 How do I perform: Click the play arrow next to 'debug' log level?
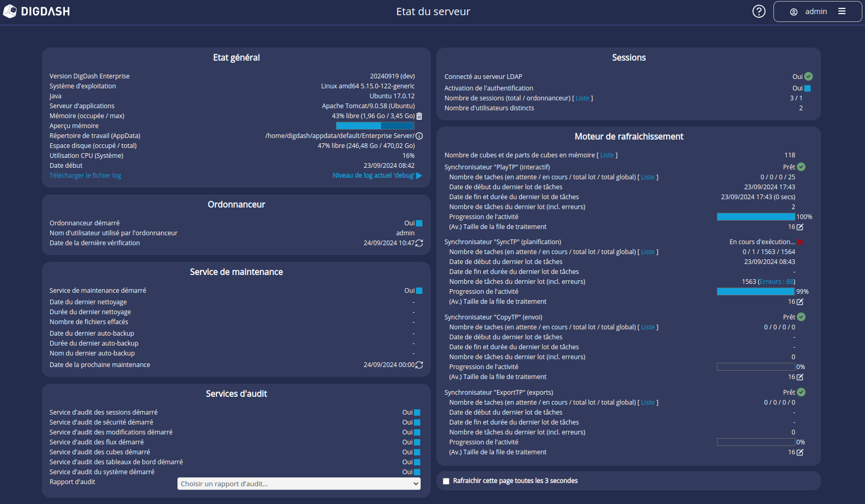(419, 175)
